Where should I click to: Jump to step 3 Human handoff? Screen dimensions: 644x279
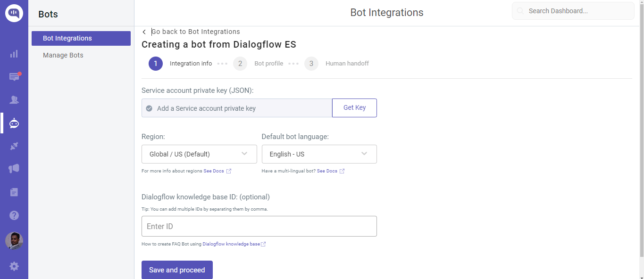(x=311, y=63)
